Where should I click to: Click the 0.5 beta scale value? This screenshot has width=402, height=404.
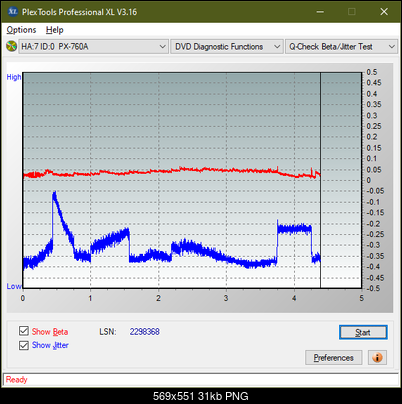click(372, 72)
